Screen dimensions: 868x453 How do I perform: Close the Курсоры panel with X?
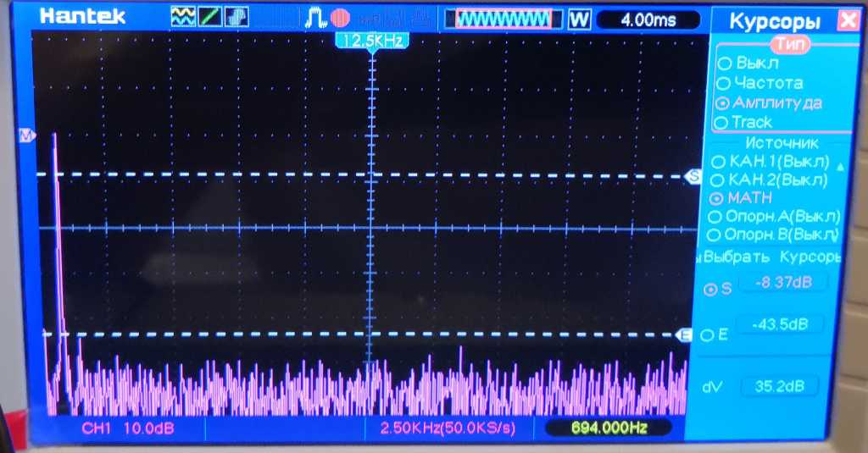pyautogui.click(x=849, y=20)
